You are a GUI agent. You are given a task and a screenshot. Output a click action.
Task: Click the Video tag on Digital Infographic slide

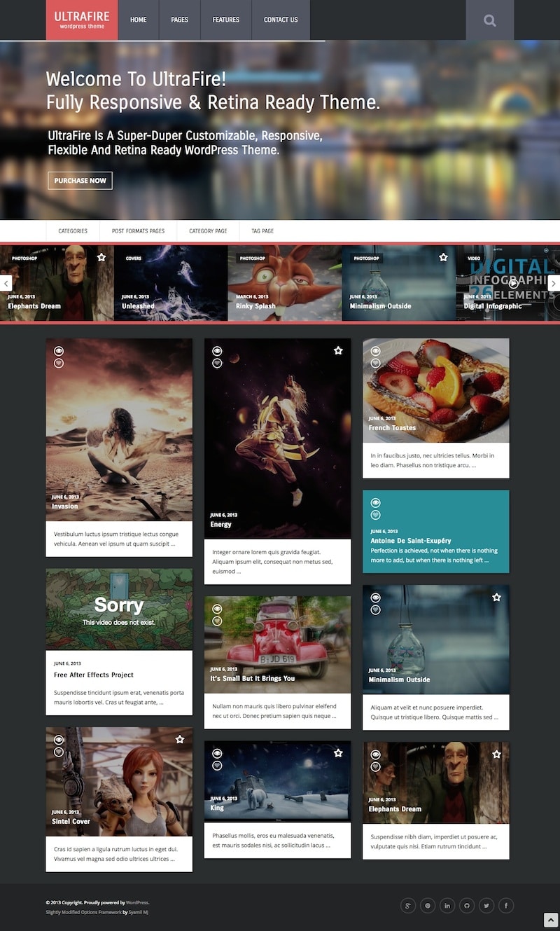(x=474, y=258)
